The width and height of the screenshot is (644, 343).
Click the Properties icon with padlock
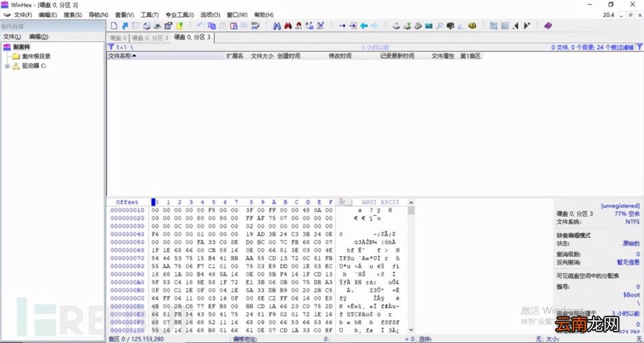[x=168, y=26]
